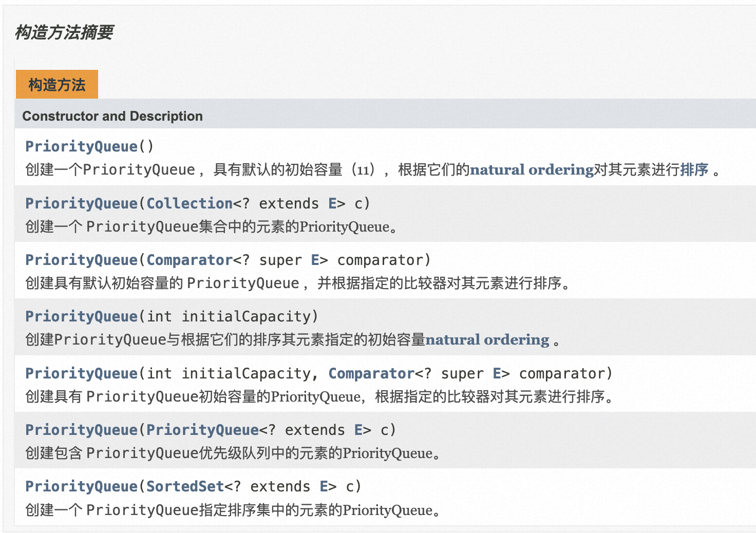The height and width of the screenshot is (533, 756).
Task: Open Comparator link after int initialCapacity
Action: 371,373
